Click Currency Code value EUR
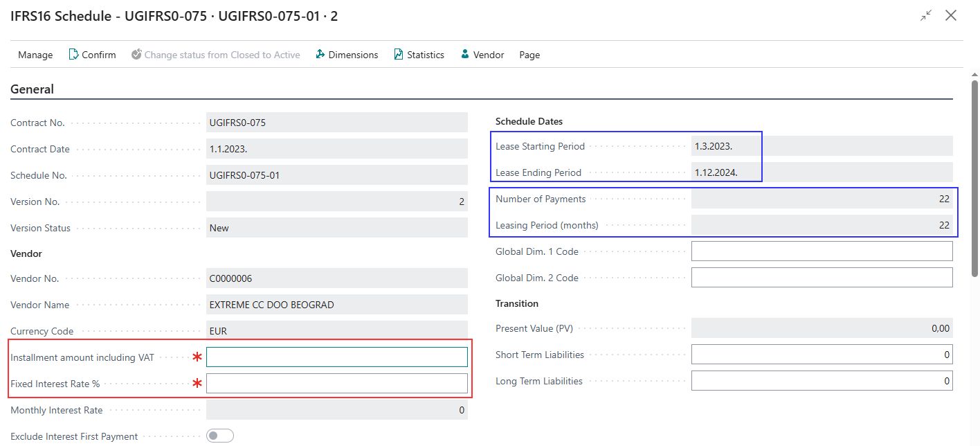This screenshot has height=446, width=980. 337,331
